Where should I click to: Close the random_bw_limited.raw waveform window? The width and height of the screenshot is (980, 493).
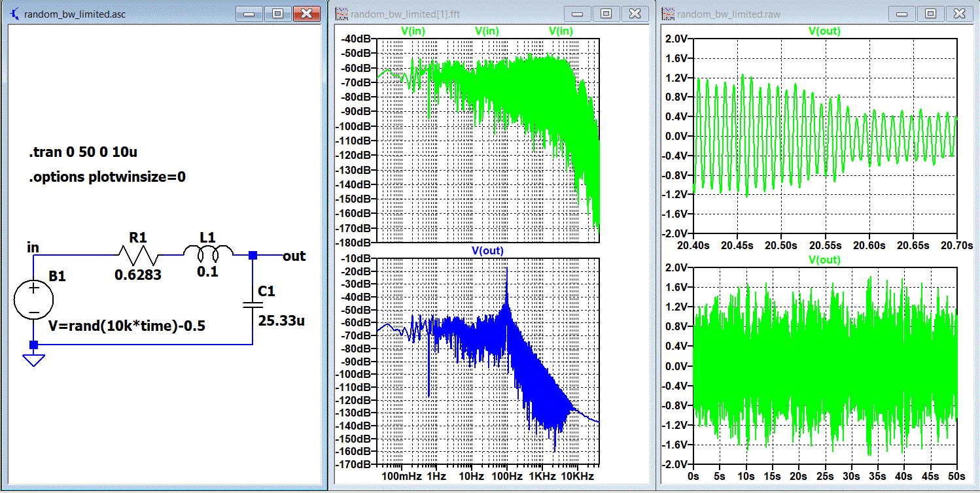click(x=959, y=14)
